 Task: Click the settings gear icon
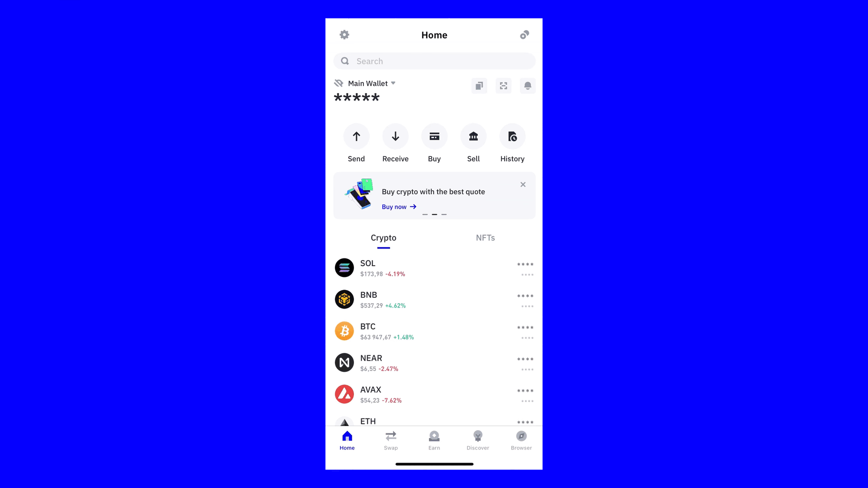tap(344, 34)
